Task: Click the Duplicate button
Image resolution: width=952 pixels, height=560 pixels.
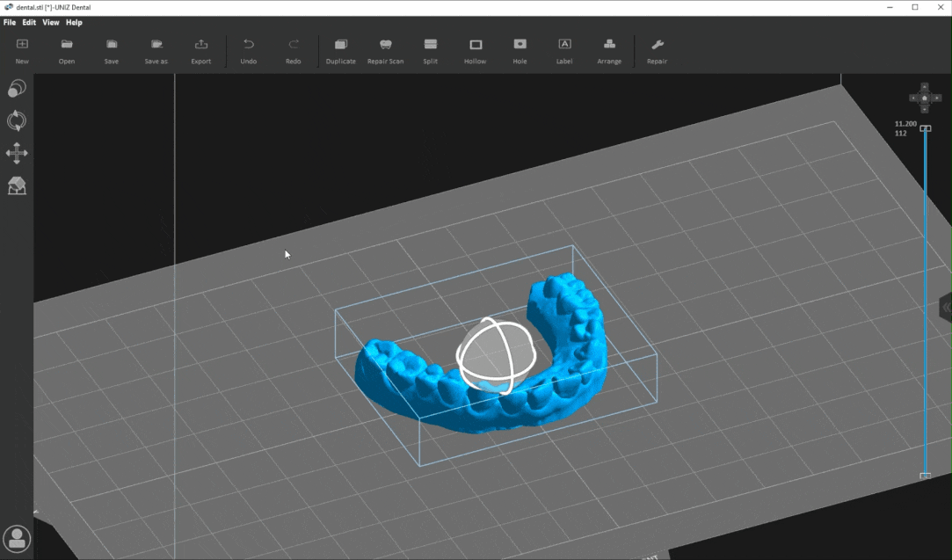Action: [x=341, y=50]
